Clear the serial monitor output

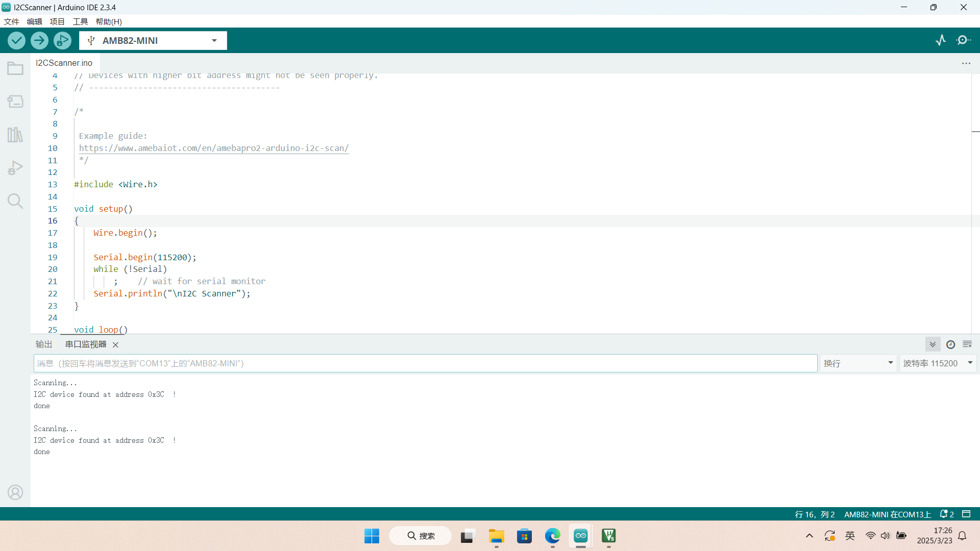pyautogui.click(x=967, y=344)
